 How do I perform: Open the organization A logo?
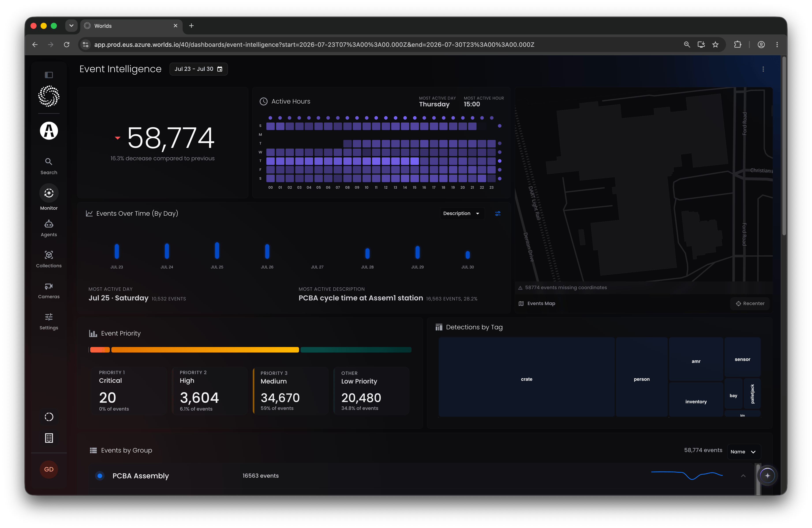(x=49, y=131)
